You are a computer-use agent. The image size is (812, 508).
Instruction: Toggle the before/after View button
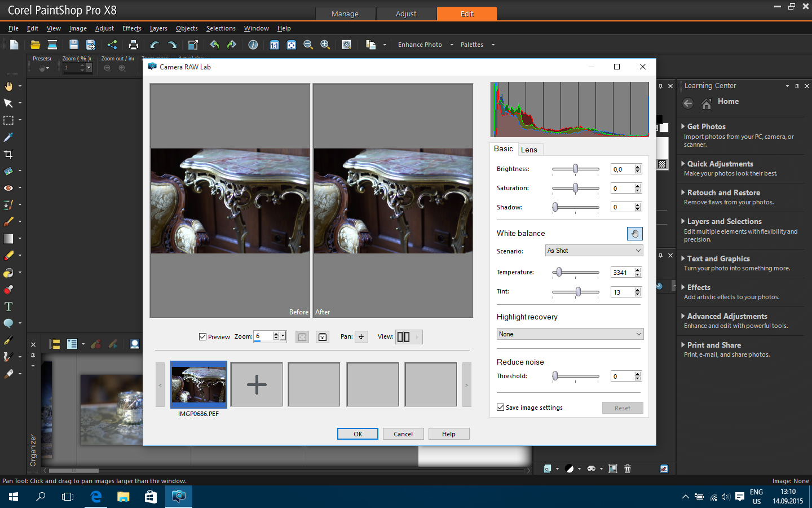pos(403,337)
